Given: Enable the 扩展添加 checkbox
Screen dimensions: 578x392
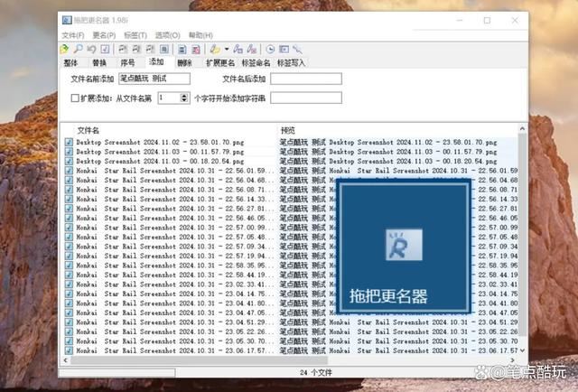Looking at the screenshot, I should tap(76, 97).
